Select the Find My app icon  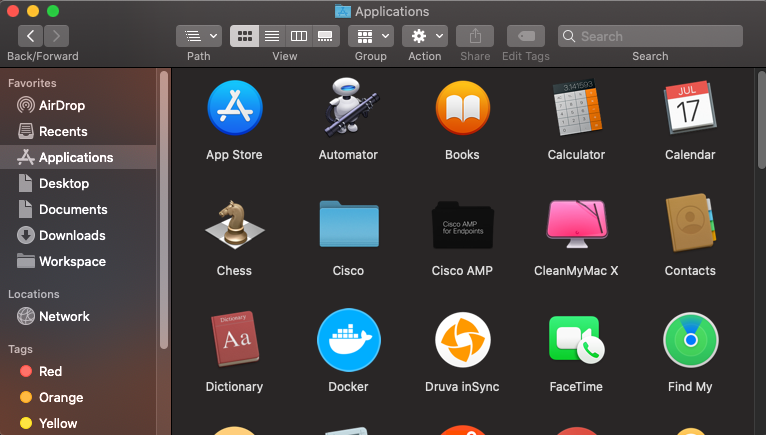point(690,340)
